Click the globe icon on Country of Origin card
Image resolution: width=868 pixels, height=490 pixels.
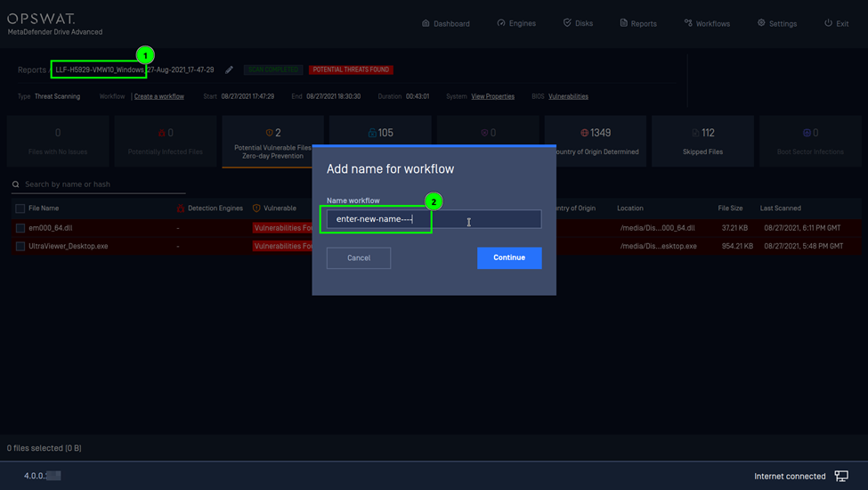tap(585, 133)
